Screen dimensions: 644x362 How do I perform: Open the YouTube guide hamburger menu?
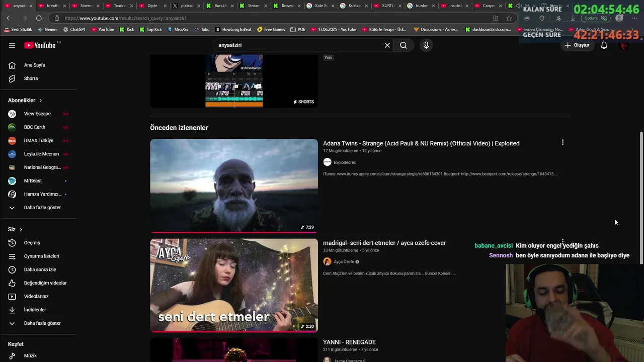point(12,45)
